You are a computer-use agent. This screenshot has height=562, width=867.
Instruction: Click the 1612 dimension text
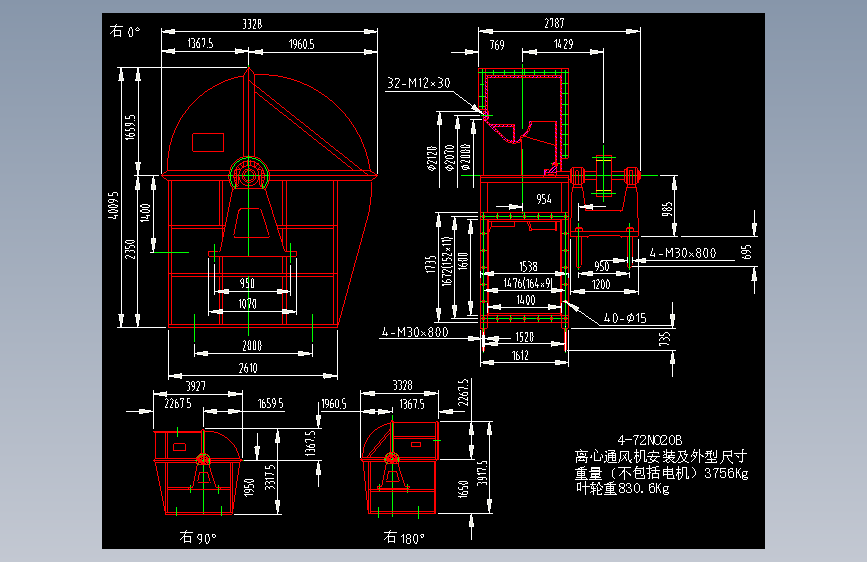coord(520,356)
